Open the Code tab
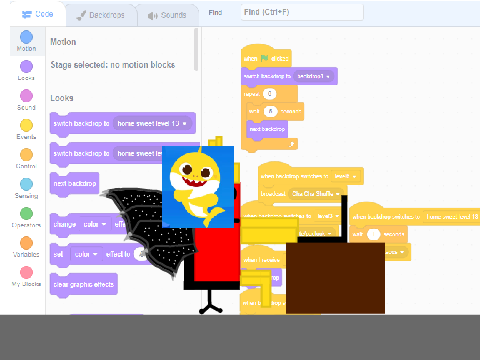This screenshot has height=360, width=480. 38,14
